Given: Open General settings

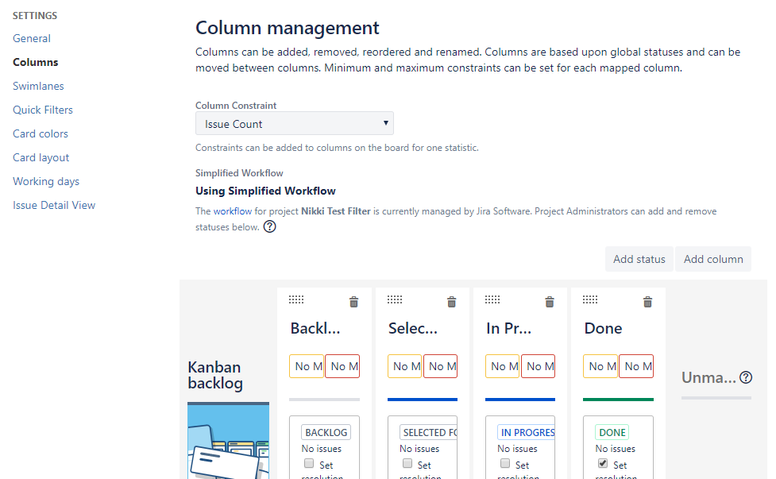Looking at the screenshot, I should pyautogui.click(x=32, y=38).
